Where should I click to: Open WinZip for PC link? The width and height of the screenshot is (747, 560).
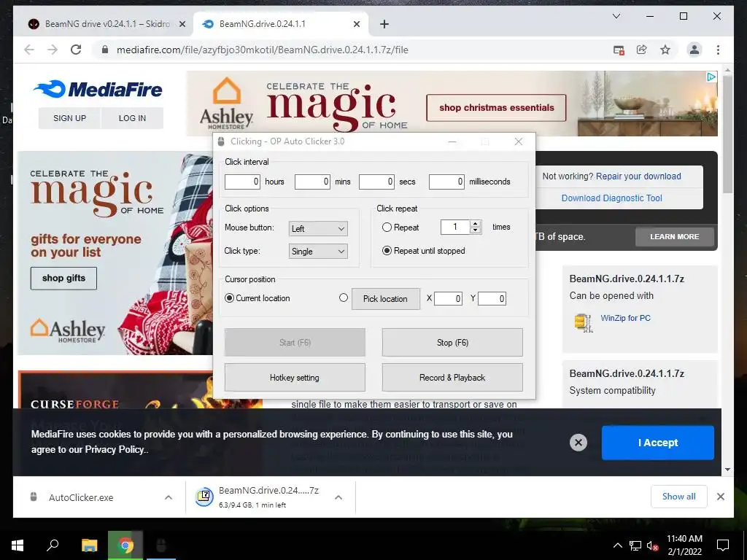click(625, 318)
